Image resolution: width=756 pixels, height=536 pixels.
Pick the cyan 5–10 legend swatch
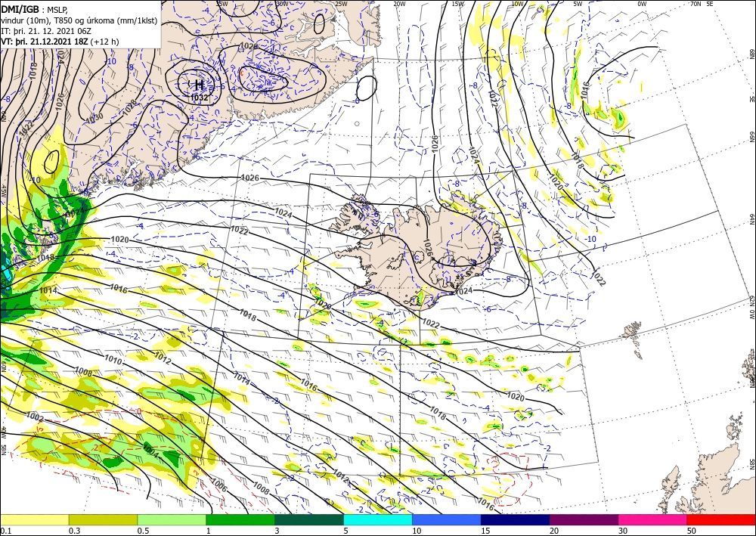click(378, 519)
